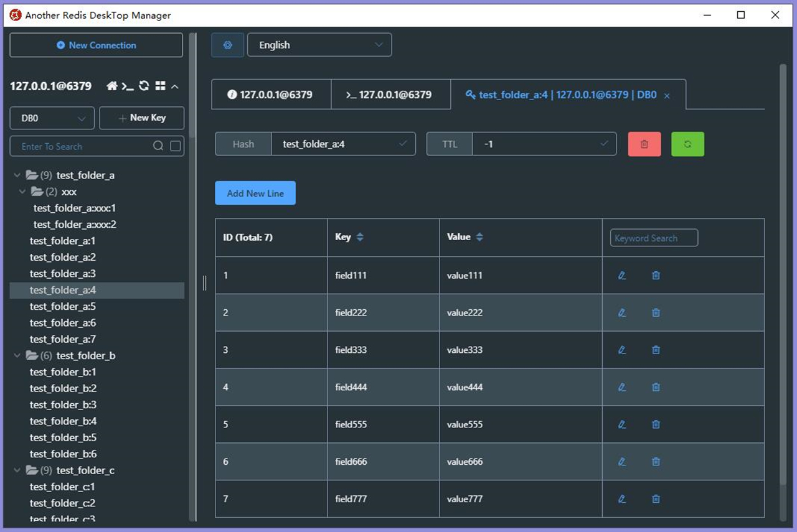Open the English language dropdown
The image size is (797, 532).
coord(319,44)
